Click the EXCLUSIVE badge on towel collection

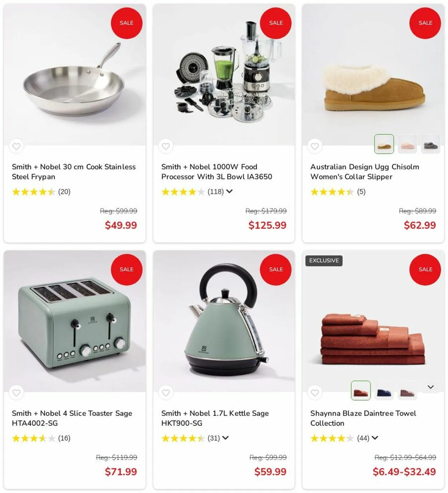pyautogui.click(x=324, y=260)
